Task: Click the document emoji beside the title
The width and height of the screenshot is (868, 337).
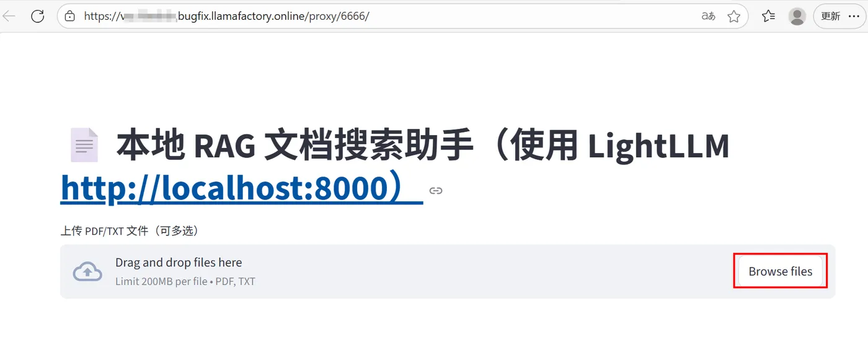Action: coord(84,146)
